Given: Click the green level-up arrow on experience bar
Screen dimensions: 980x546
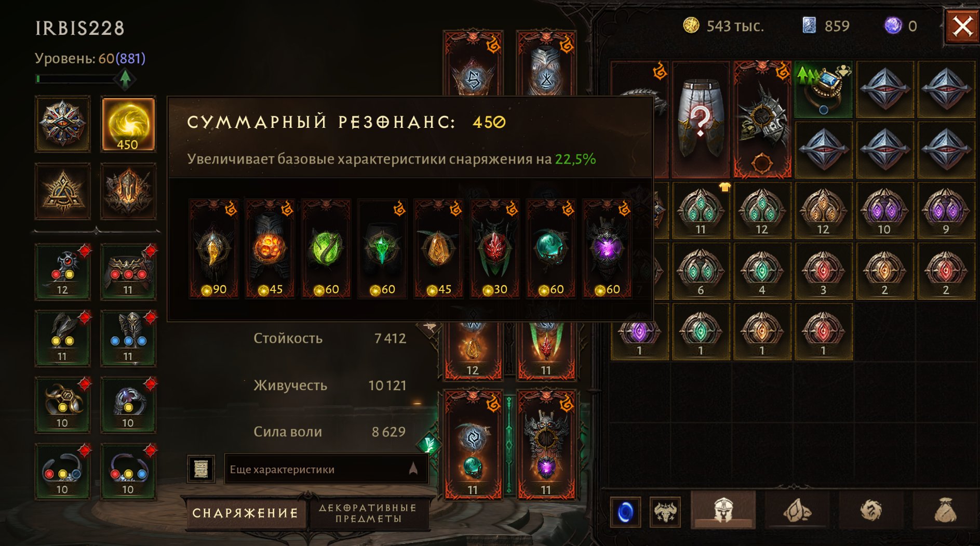Looking at the screenshot, I should (125, 79).
